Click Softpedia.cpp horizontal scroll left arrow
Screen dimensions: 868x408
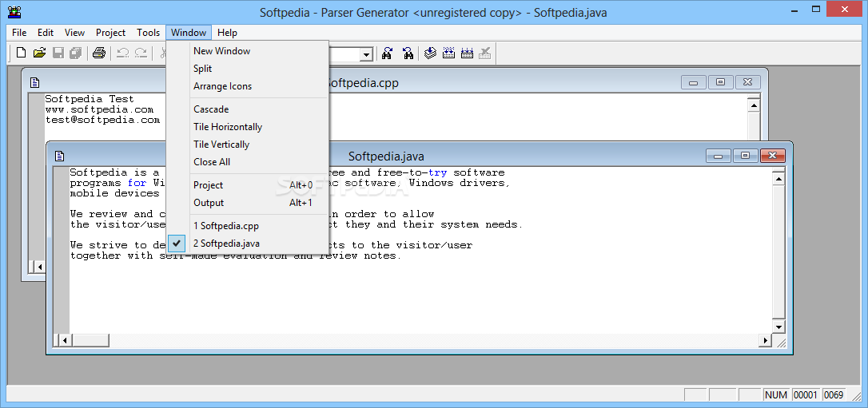(x=40, y=267)
